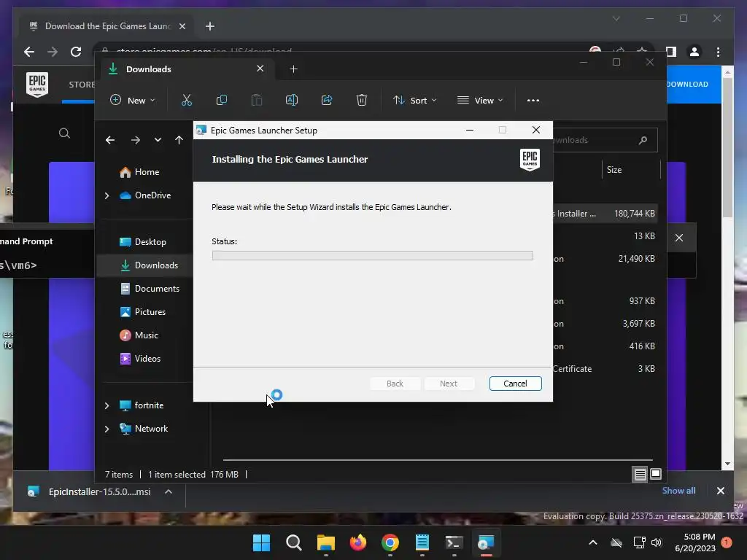Open the View dropdown in File Explorer
The width and height of the screenshot is (747, 560).
tap(480, 101)
